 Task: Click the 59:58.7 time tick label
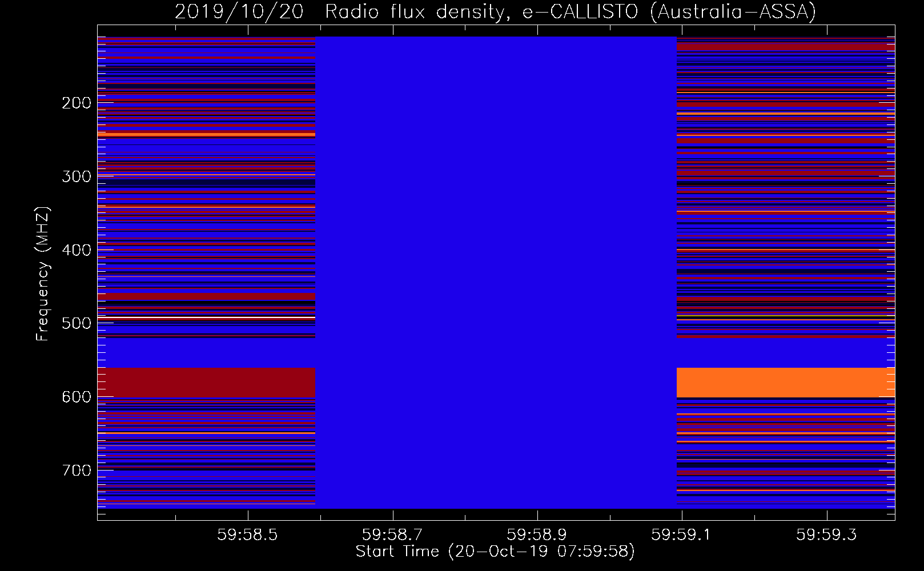pos(392,534)
